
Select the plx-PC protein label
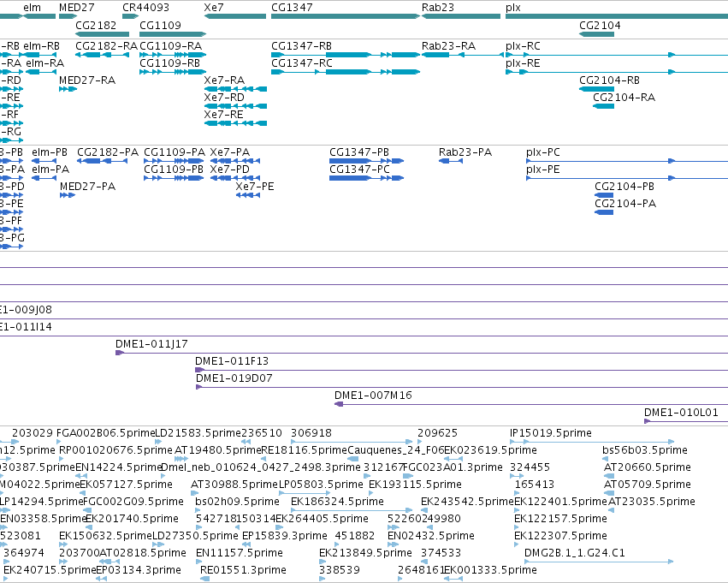coord(543,153)
